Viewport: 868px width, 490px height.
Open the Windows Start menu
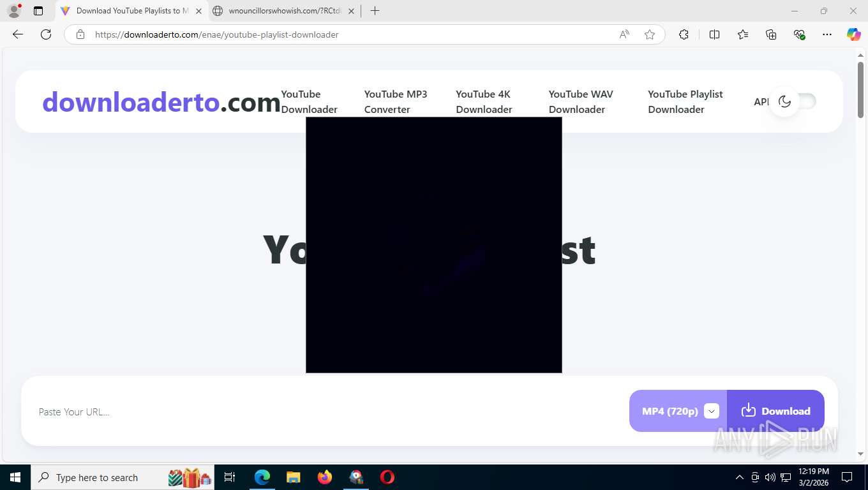(x=15, y=477)
